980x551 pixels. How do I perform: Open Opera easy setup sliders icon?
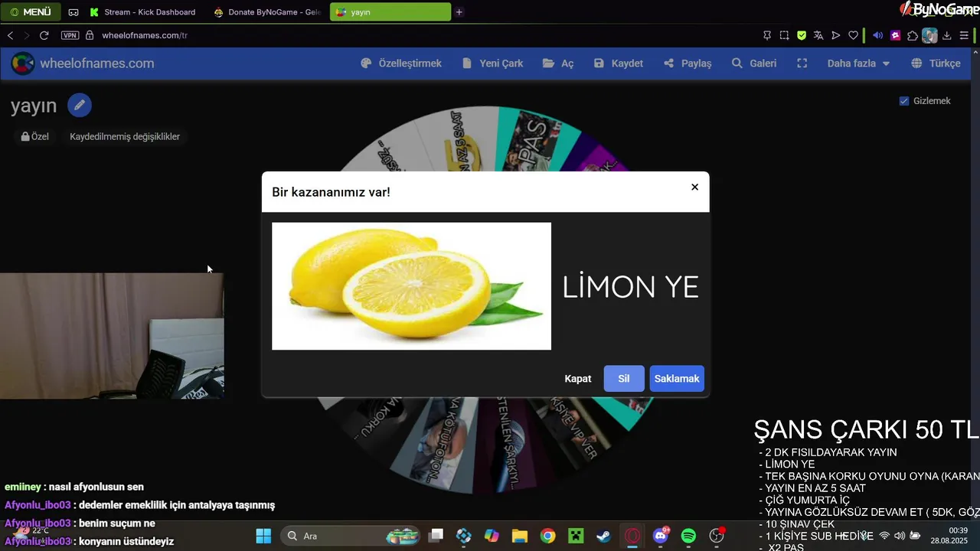click(964, 35)
